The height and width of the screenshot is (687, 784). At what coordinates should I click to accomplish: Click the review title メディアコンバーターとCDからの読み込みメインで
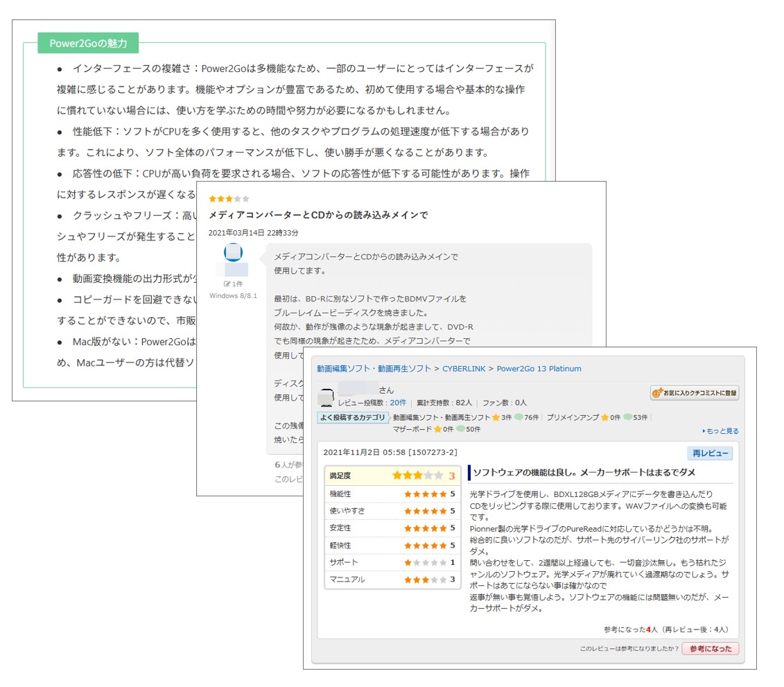tap(318, 215)
